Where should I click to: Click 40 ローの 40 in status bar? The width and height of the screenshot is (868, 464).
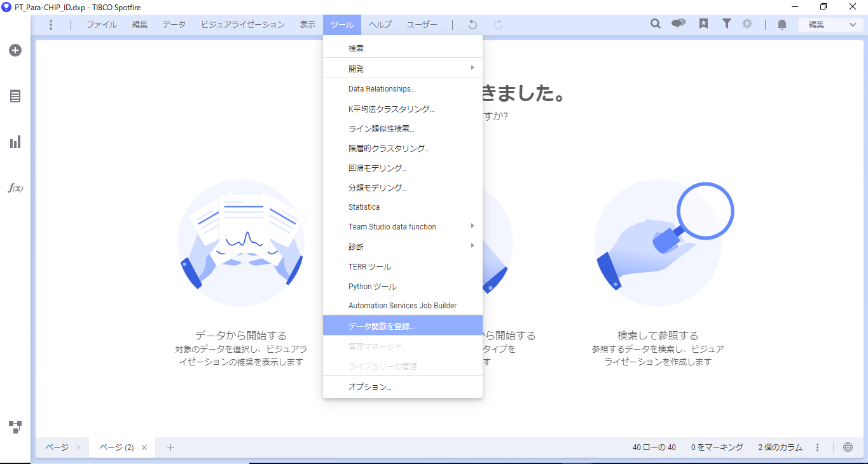(x=654, y=447)
